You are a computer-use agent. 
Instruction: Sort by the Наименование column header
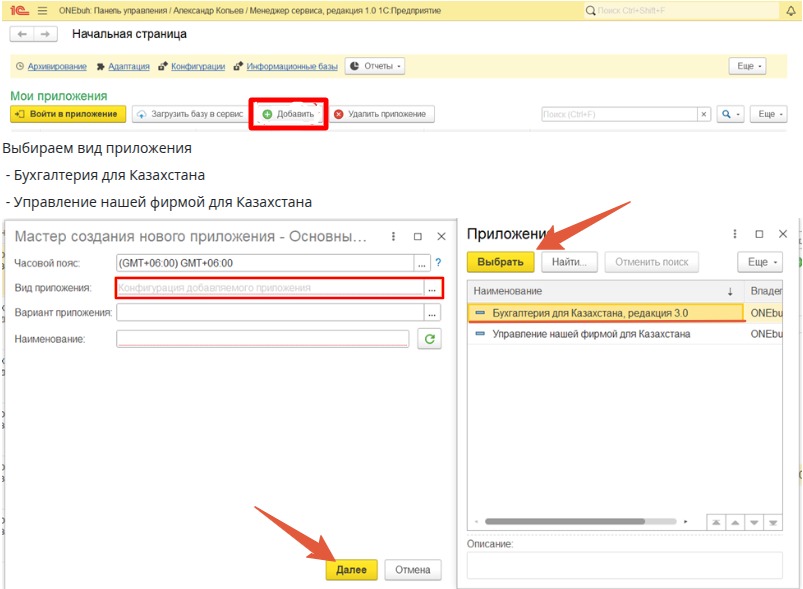606,291
